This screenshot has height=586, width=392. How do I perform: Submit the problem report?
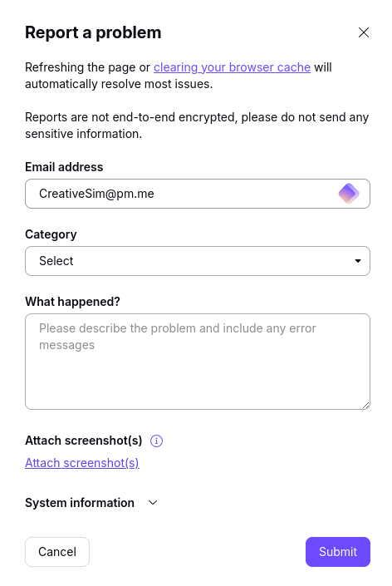338,552
